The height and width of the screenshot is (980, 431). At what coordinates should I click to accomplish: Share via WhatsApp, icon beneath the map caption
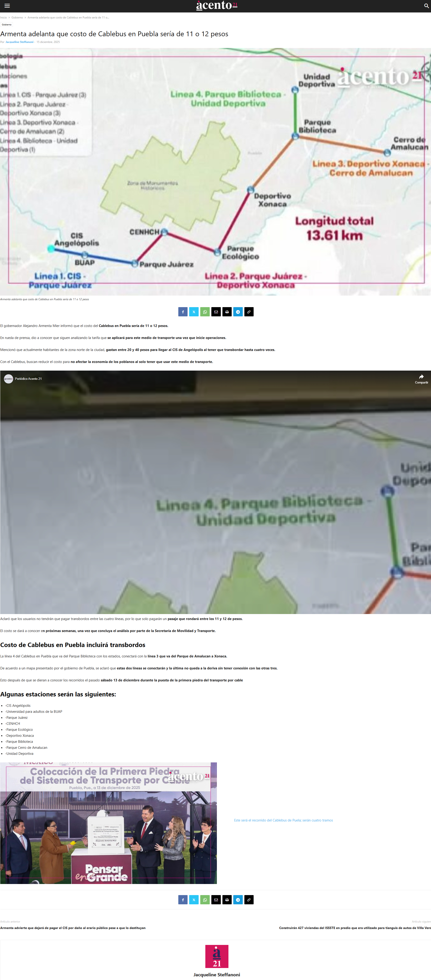coord(205,312)
